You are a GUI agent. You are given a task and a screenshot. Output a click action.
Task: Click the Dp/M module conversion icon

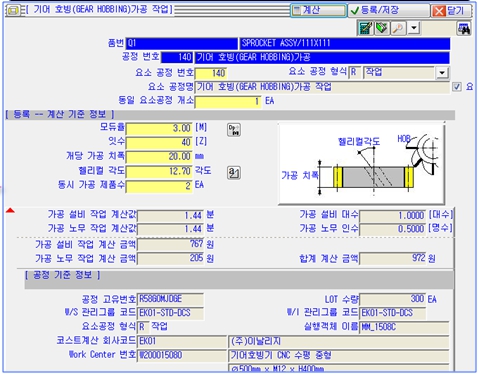point(234,130)
